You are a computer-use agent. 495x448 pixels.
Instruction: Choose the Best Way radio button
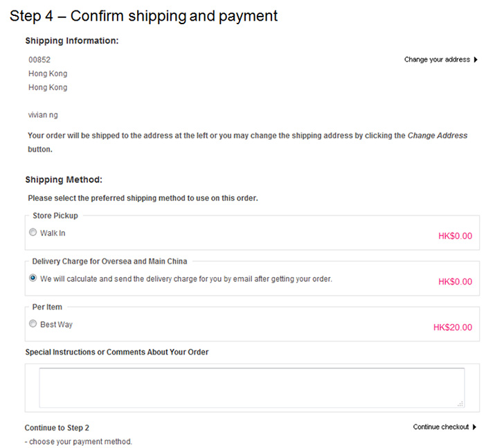[33, 323]
